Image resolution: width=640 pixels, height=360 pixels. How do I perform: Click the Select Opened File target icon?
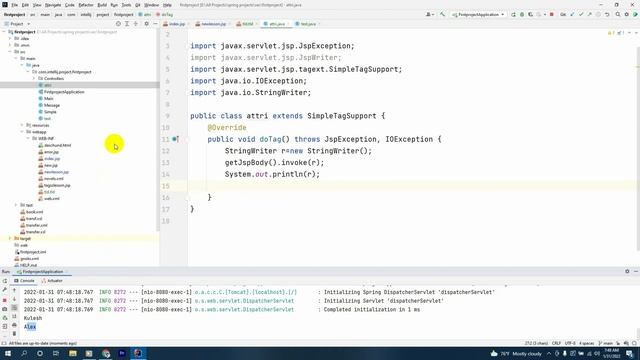[118, 24]
